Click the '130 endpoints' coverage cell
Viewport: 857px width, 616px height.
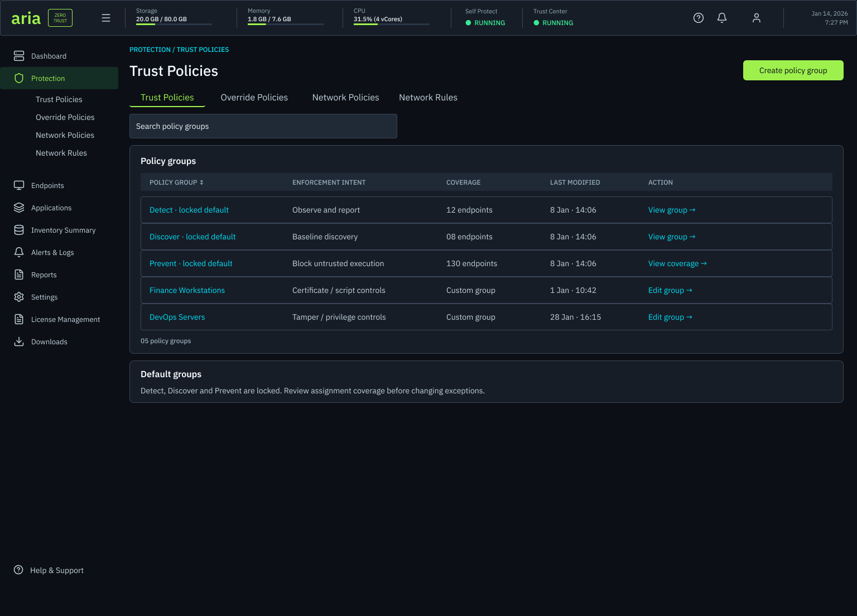tap(471, 263)
